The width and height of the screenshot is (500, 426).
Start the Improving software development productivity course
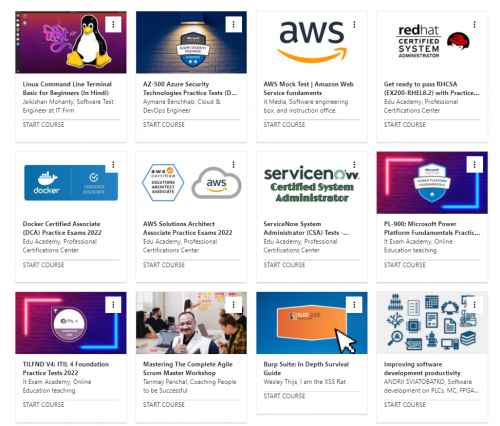(x=405, y=405)
